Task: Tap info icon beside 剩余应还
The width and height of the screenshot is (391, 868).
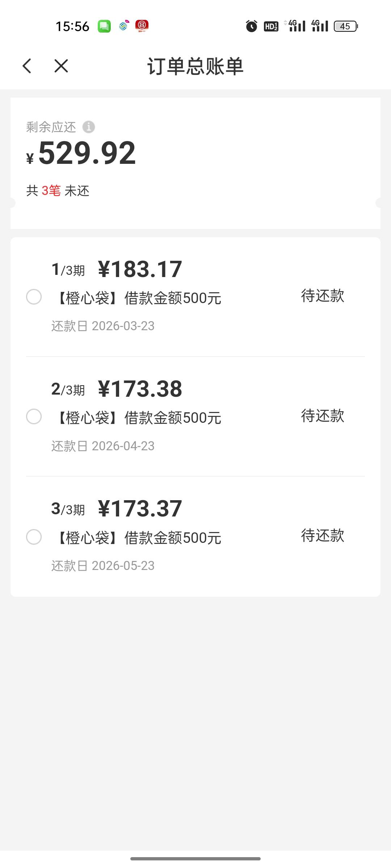Action: pos(89,127)
